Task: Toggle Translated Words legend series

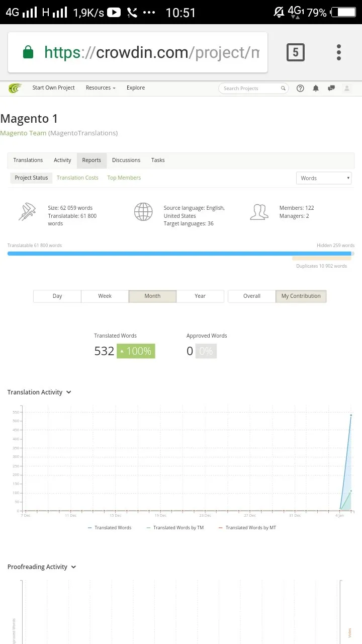Action: pos(110,528)
